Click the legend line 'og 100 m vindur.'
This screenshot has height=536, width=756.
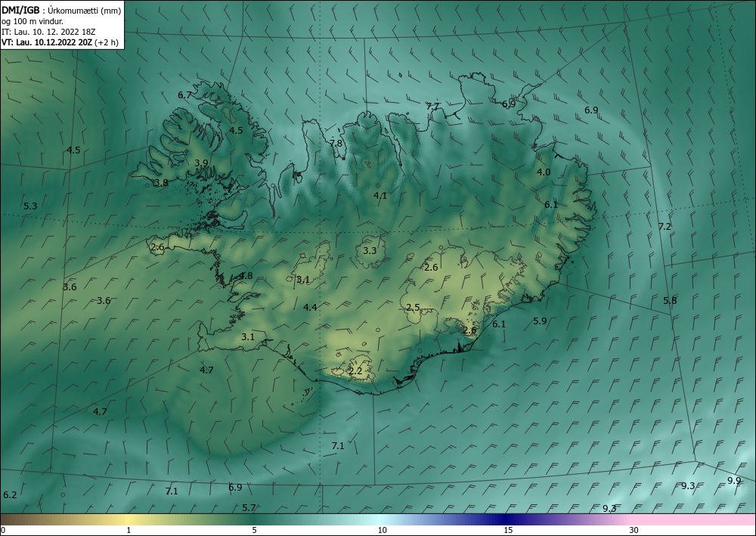(33, 21)
